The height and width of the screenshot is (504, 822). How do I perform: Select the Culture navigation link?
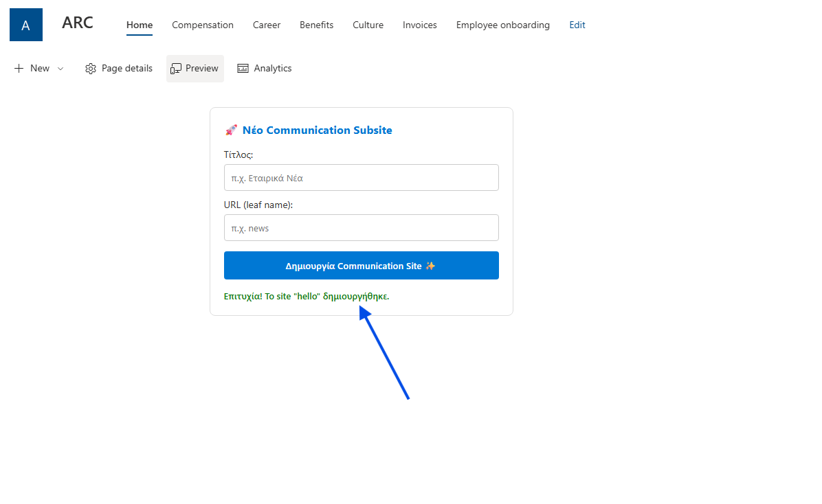[x=368, y=25]
